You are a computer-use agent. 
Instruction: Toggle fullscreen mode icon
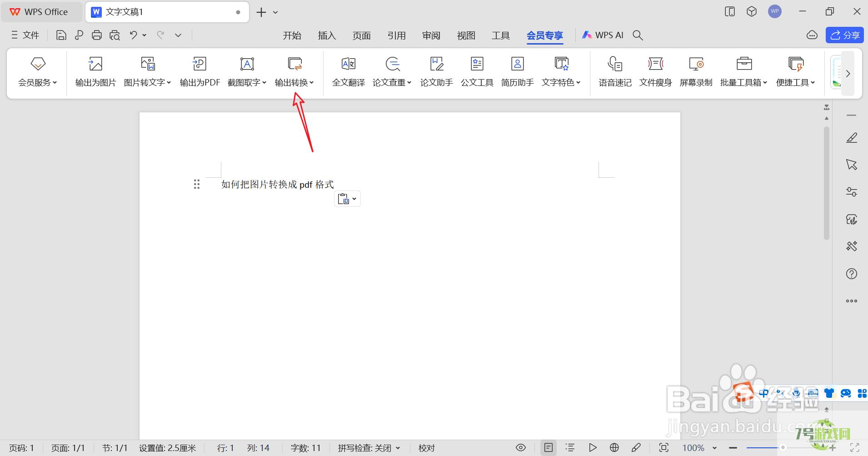tap(854, 448)
